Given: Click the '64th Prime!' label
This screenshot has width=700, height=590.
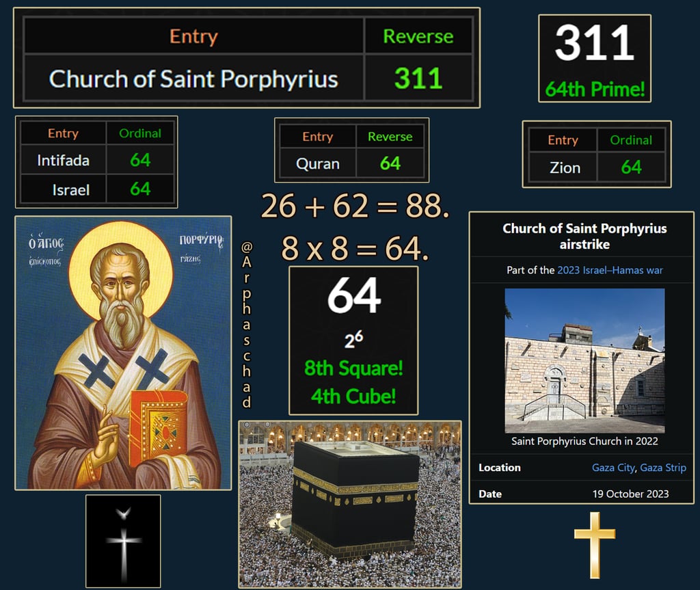Looking at the screenshot, I should [595, 89].
